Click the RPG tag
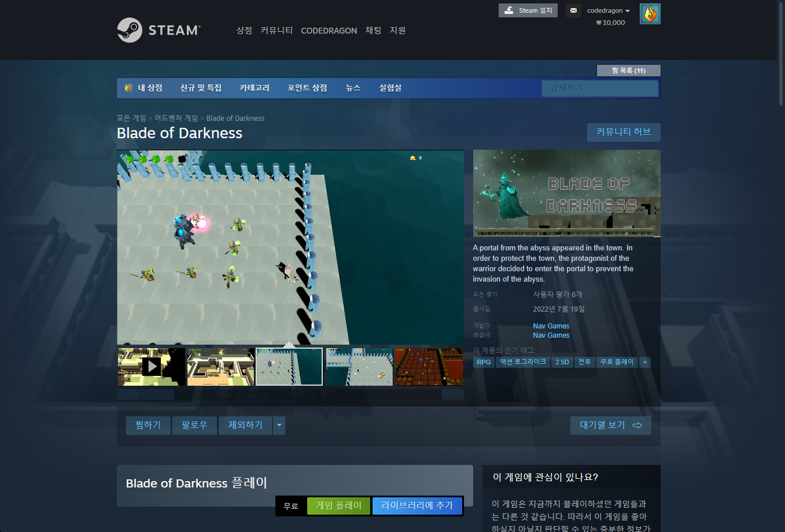Viewport: 785px width, 532px height. pyautogui.click(x=484, y=362)
